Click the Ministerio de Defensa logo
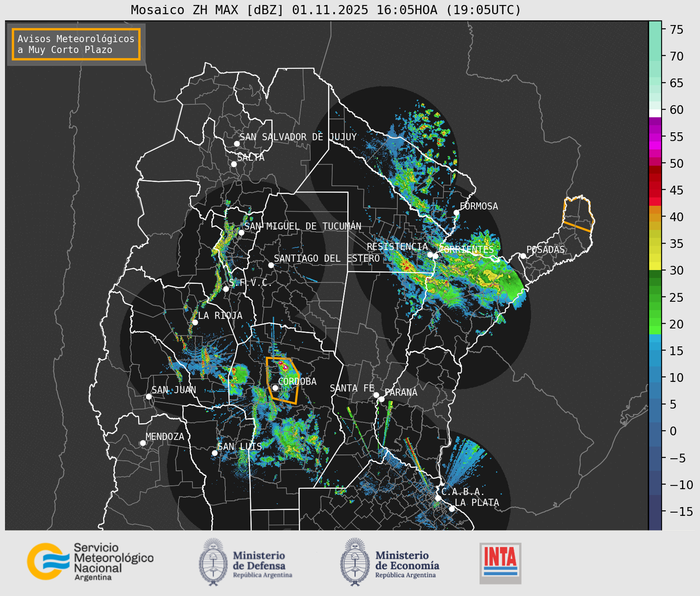Screen dimensions: 700x596 click(245, 562)
